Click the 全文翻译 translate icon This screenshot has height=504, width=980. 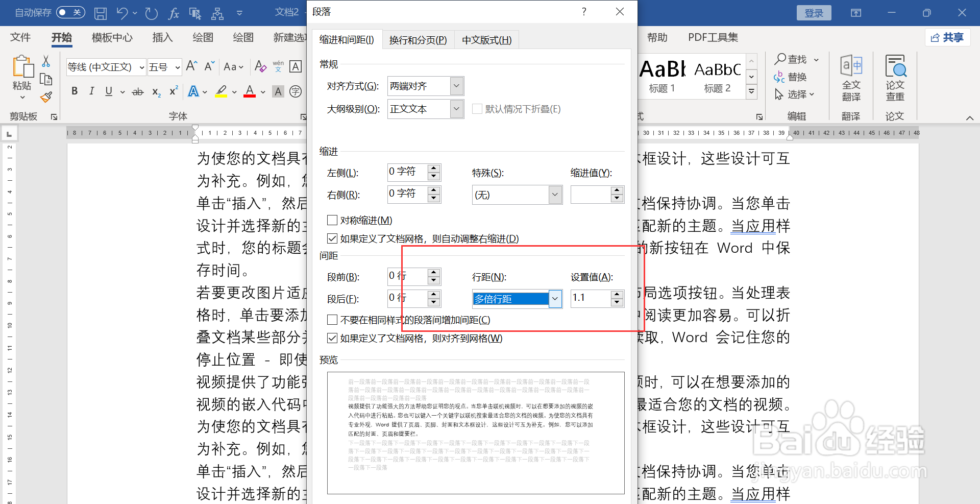pos(851,79)
